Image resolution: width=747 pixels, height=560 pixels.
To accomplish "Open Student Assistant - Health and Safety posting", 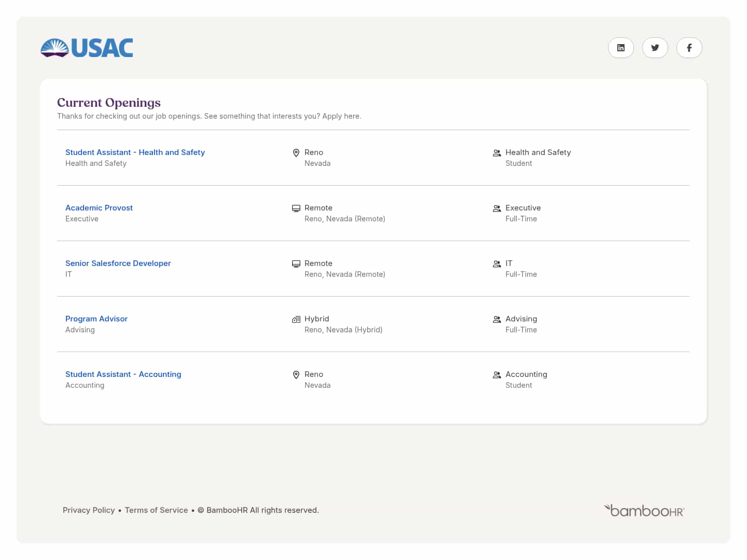I will pos(135,152).
